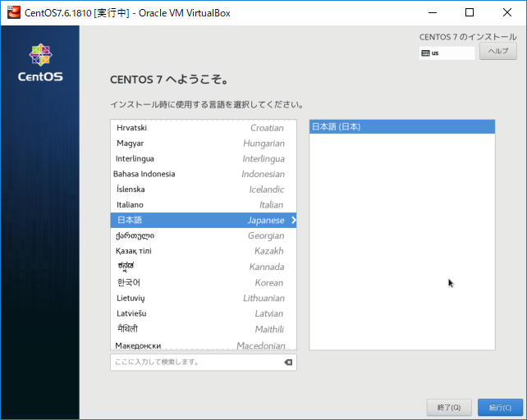Click the CentOS logo in sidebar

(x=40, y=63)
